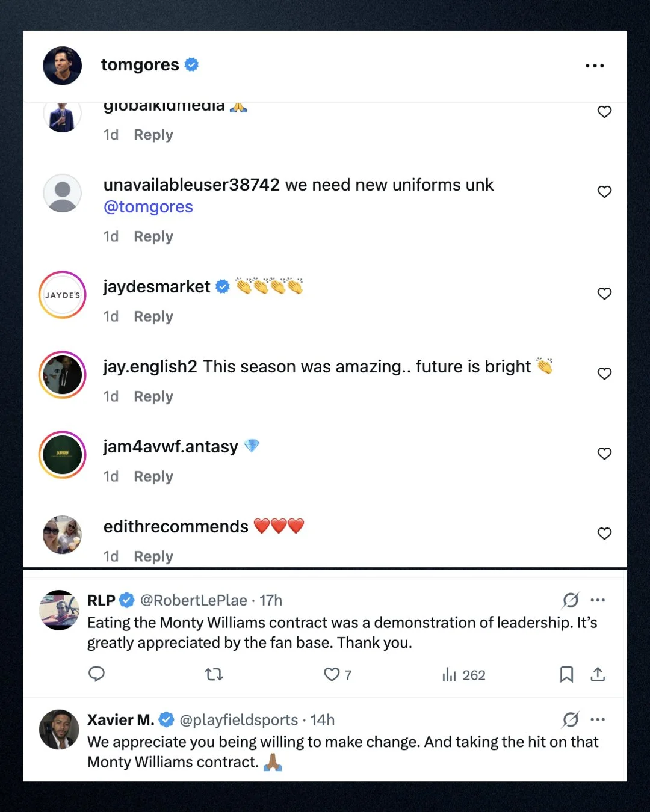Open more options on Xavier M.'s tweet
Viewport: 650px width, 812px height.
[x=598, y=719]
